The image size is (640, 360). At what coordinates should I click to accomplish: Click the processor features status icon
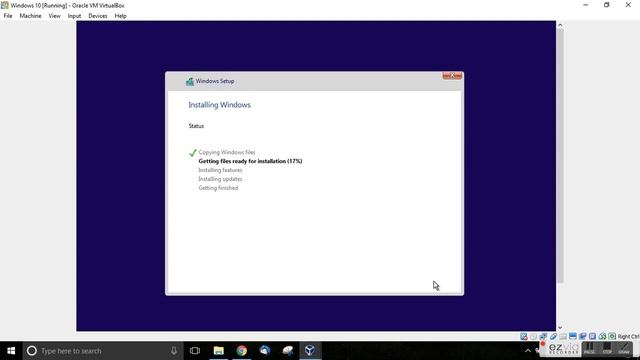pos(592,336)
